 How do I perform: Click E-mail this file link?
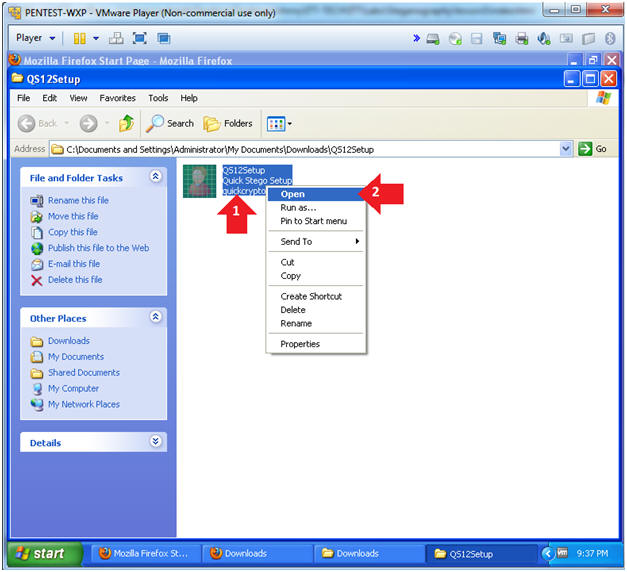click(x=74, y=264)
